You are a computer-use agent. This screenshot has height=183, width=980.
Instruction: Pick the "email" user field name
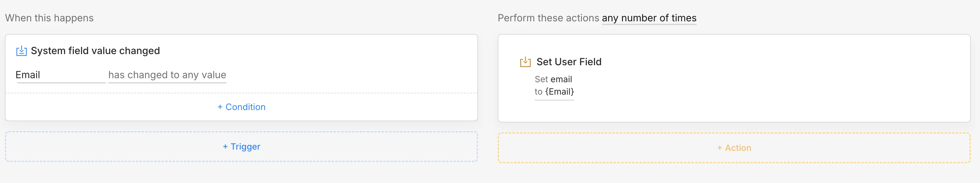point(561,79)
